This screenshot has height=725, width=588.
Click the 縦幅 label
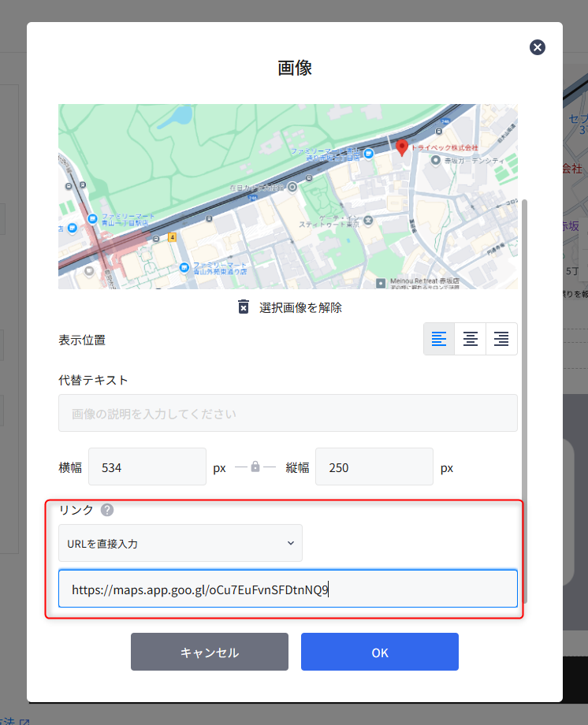[x=297, y=467]
